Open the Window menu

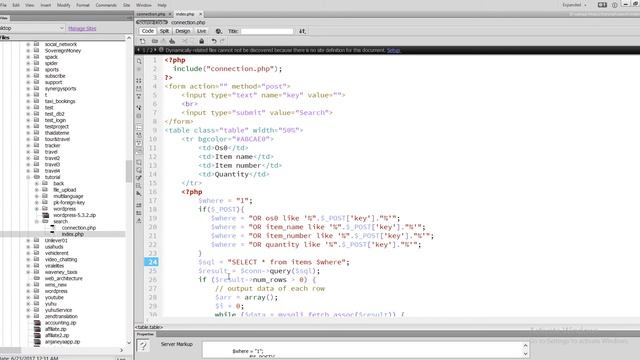(143, 5)
